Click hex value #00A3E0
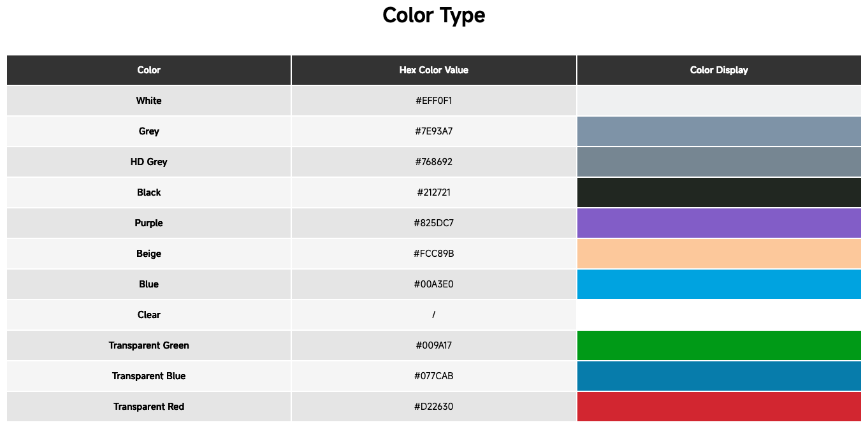Screen dimensions: 868x427 tap(433, 284)
